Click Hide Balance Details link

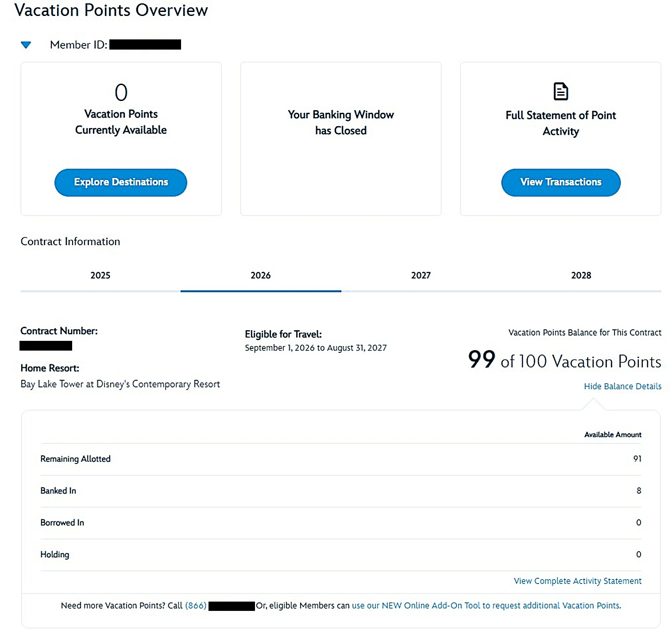(x=622, y=386)
